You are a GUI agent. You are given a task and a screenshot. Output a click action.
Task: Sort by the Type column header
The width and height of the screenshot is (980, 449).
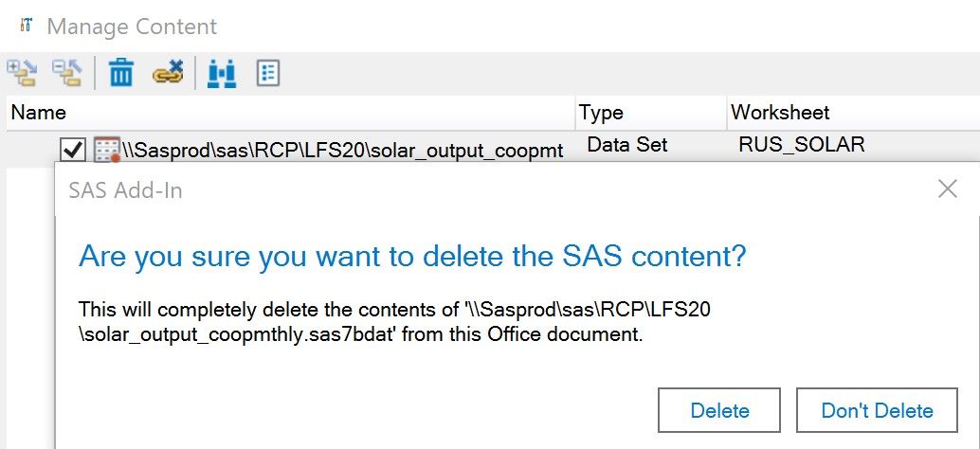[x=601, y=113]
